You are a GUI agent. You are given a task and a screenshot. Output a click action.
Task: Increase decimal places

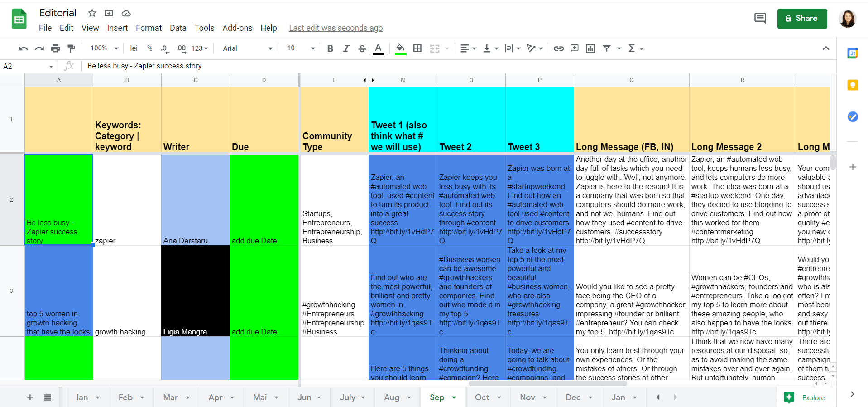(181, 48)
